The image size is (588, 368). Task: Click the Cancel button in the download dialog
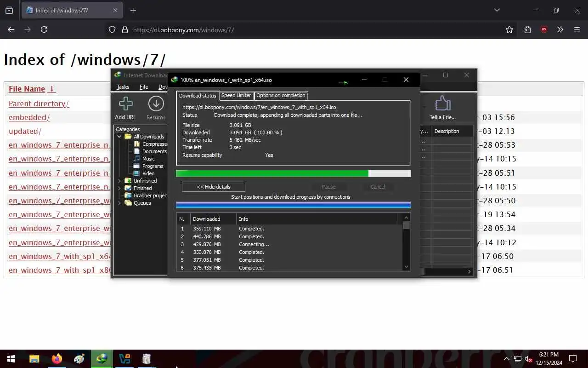tap(378, 187)
